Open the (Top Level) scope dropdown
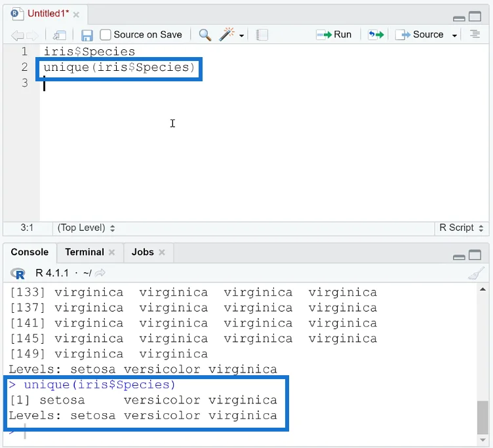493x448 pixels. click(86, 228)
